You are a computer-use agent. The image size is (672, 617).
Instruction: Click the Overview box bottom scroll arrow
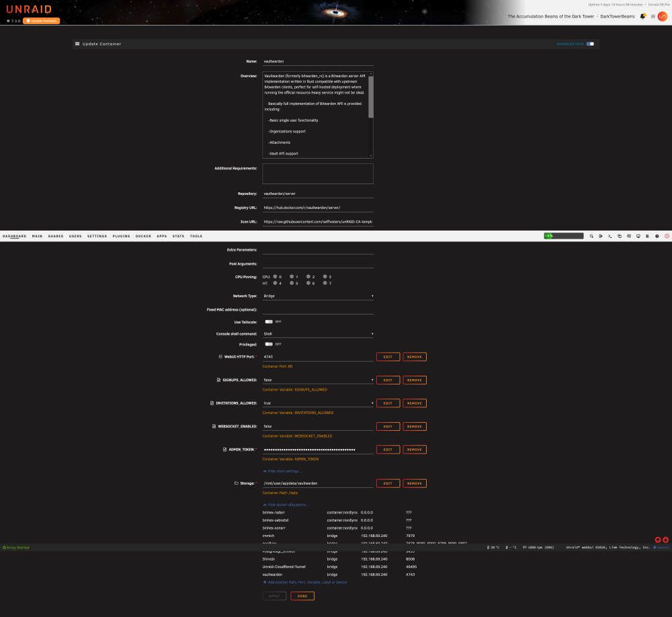click(371, 156)
